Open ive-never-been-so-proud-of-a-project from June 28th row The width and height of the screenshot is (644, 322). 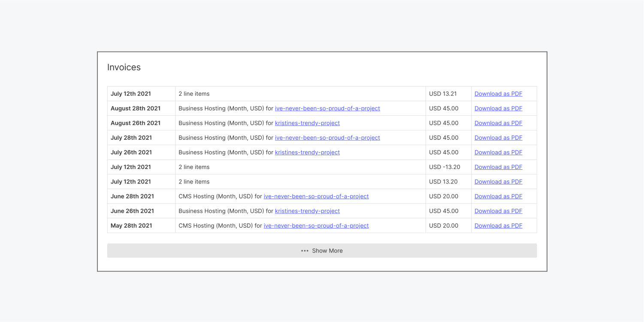click(316, 196)
